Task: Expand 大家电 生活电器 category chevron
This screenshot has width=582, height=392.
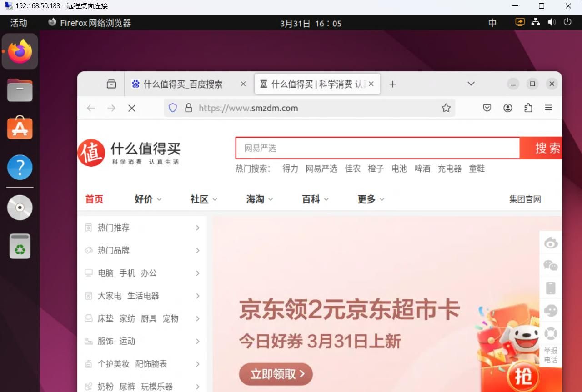Action: tap(198, 296)
